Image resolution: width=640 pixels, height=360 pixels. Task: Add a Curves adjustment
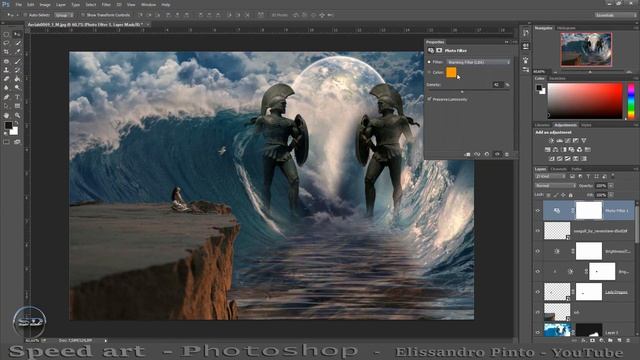[567, 140]
